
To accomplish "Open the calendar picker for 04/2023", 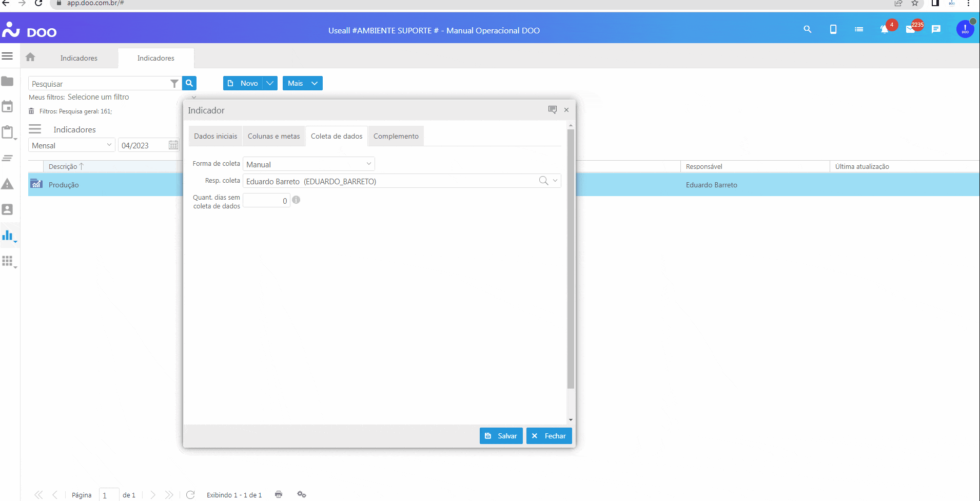I will click(173, 145).
